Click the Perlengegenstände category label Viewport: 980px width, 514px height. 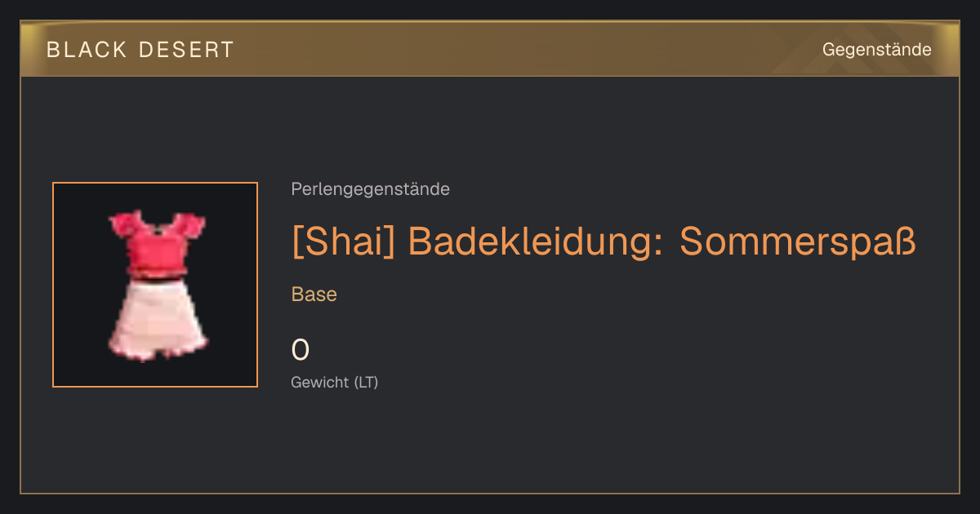click(x=370, y=189)
